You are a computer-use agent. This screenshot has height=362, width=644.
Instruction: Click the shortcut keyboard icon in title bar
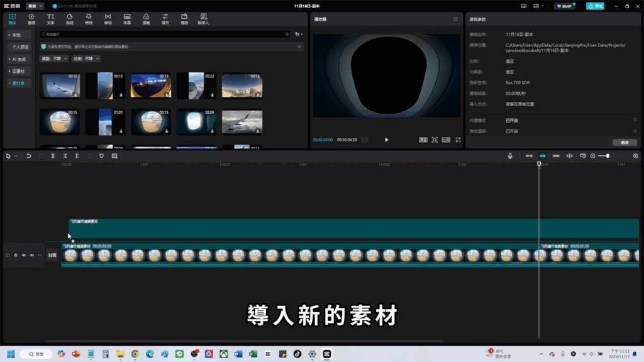point(524,6)
